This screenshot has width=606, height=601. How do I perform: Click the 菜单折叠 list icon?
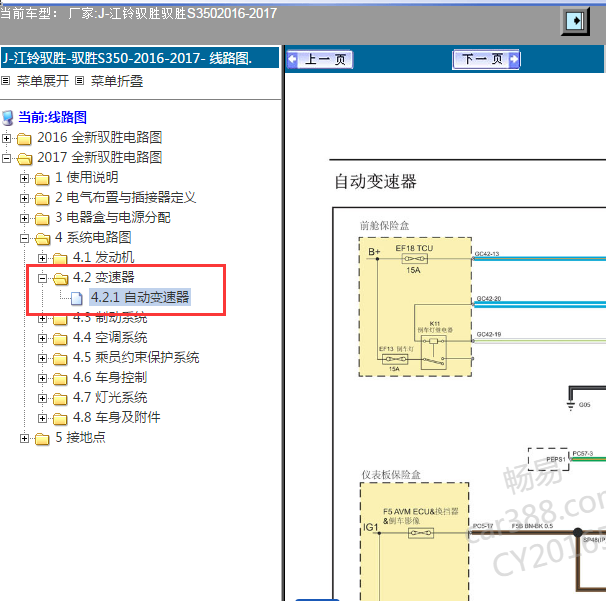[79, 81]
